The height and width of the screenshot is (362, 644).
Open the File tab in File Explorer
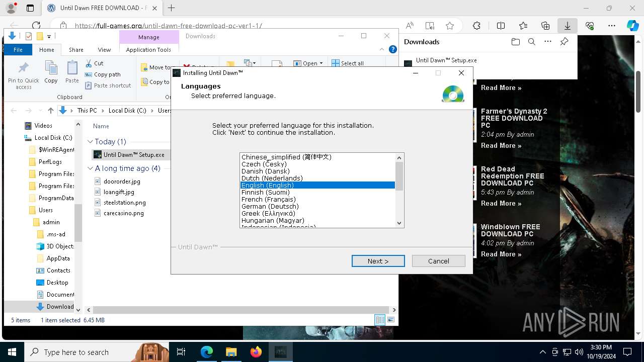click(x=18, y=50)
